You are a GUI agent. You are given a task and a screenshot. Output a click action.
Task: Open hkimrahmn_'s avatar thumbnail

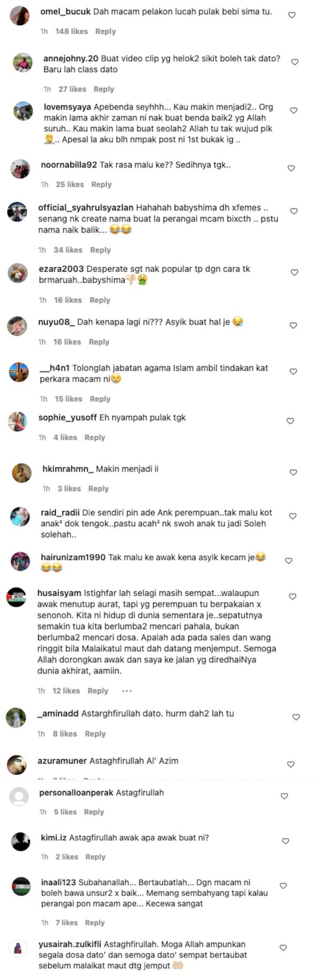(22, 473)
